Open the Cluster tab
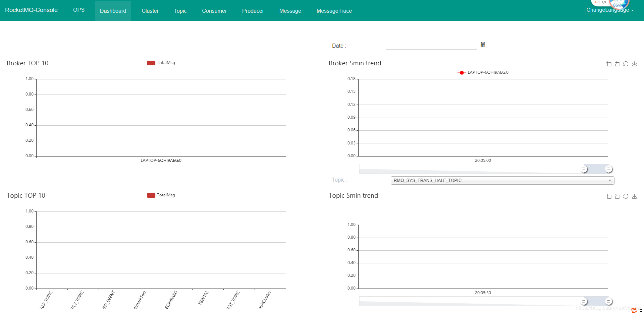The width and height of the screenshot is (644, 314). click(x=150, y=11)
